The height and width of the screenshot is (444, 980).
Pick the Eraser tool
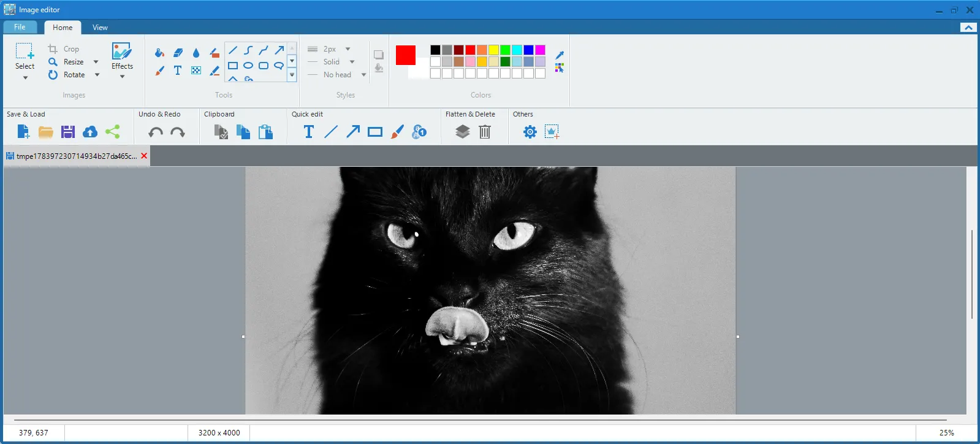178,53
